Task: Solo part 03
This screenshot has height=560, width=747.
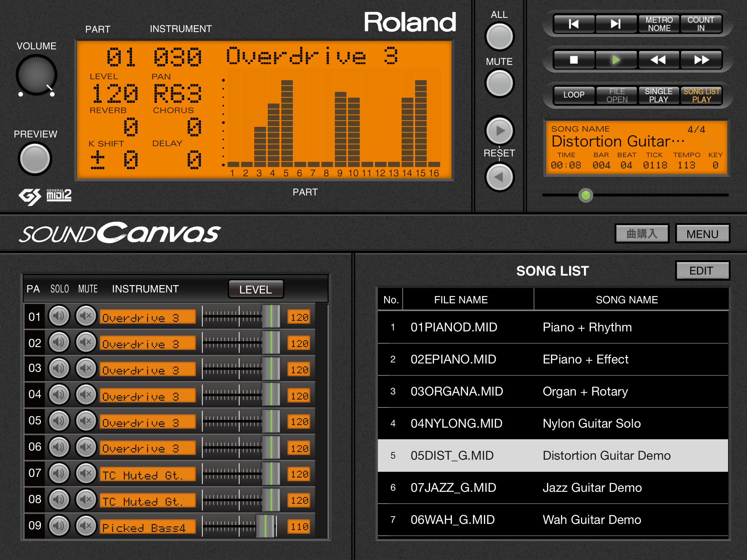Action: point(59,368)
